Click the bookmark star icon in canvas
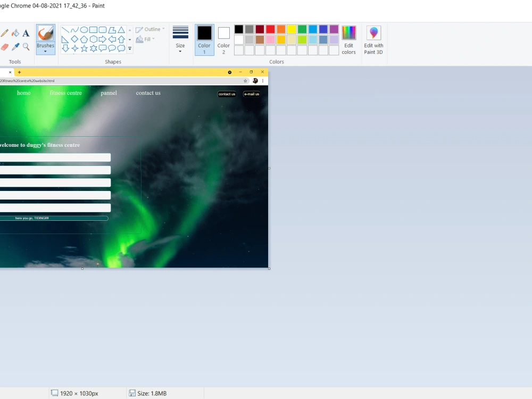Viewport: 532px width, 399px height. (245, 81)
